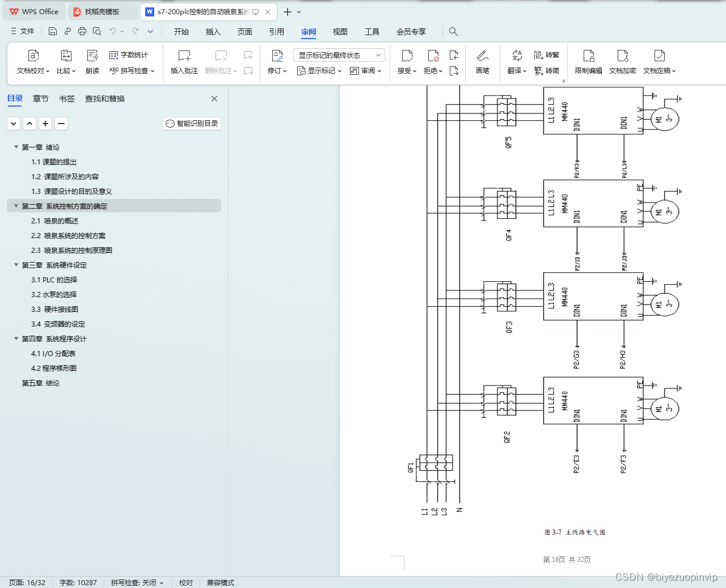Click the collapse-all down arrow in outline
Image resolution: width=726 pixels, height=588 pixels.
[x=14, y=123]
